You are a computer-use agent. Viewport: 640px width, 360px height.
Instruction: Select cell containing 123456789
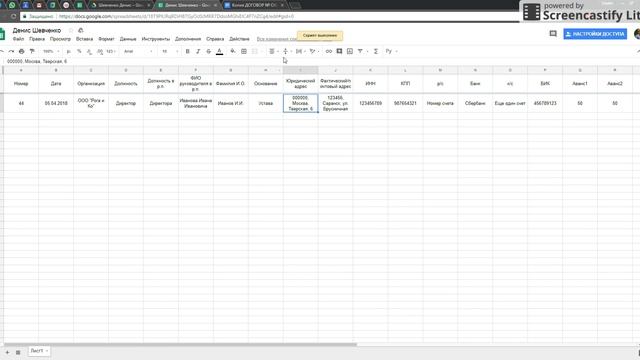click(x=371, y=103)
